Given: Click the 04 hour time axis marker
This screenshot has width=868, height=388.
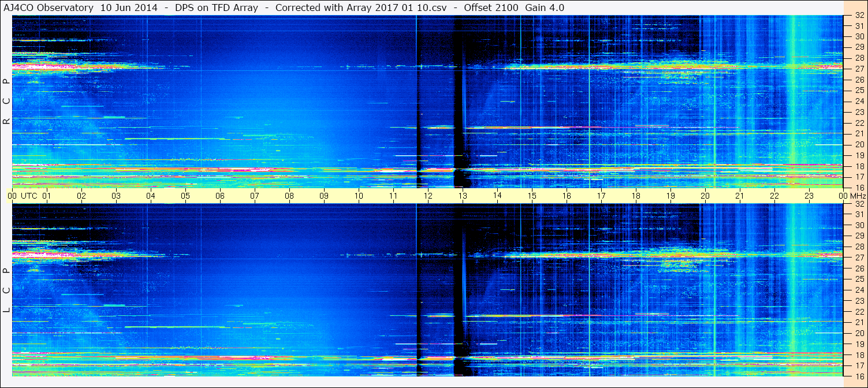Looking at the screenshot, I should coord(151,196).
